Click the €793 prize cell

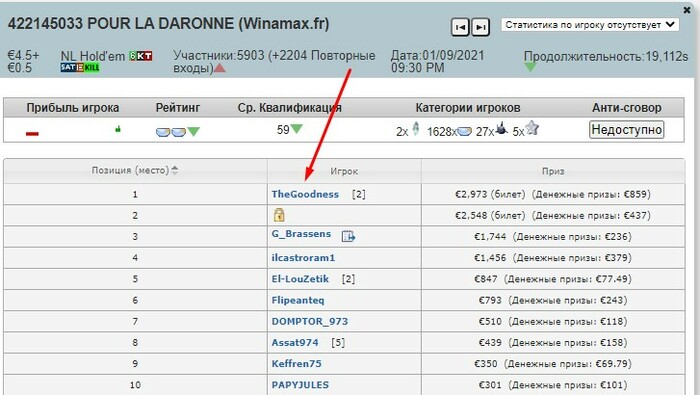coord(553,300)
